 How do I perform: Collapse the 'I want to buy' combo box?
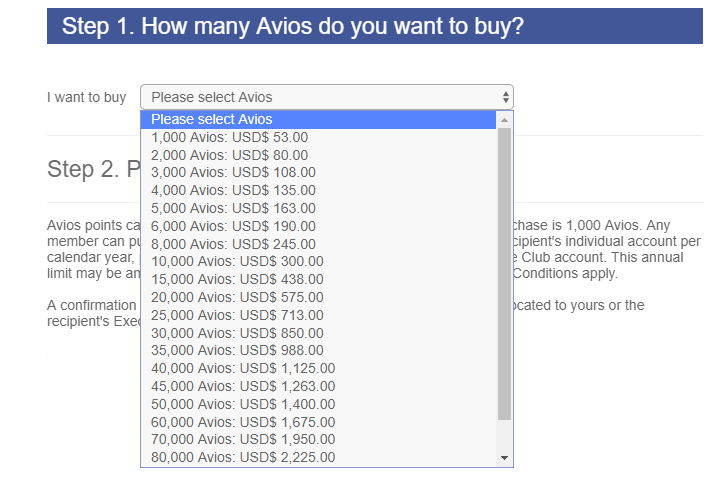pyautogui.click(x=326, y=97)
